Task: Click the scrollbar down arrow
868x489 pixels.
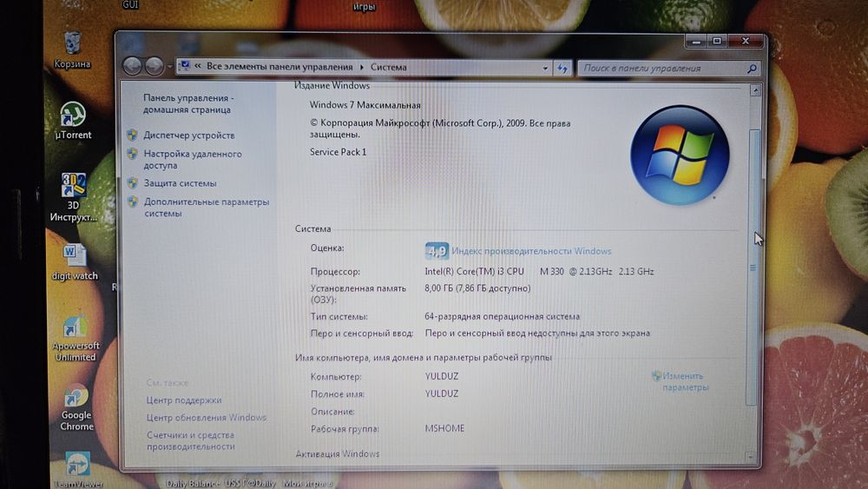Action: tap(751, 458)
